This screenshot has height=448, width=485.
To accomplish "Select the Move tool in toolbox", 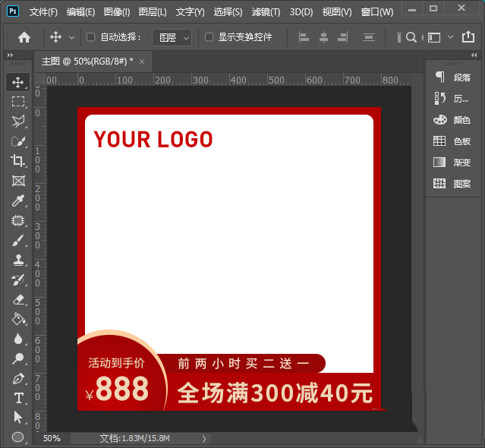I will [x=18, y=82].
